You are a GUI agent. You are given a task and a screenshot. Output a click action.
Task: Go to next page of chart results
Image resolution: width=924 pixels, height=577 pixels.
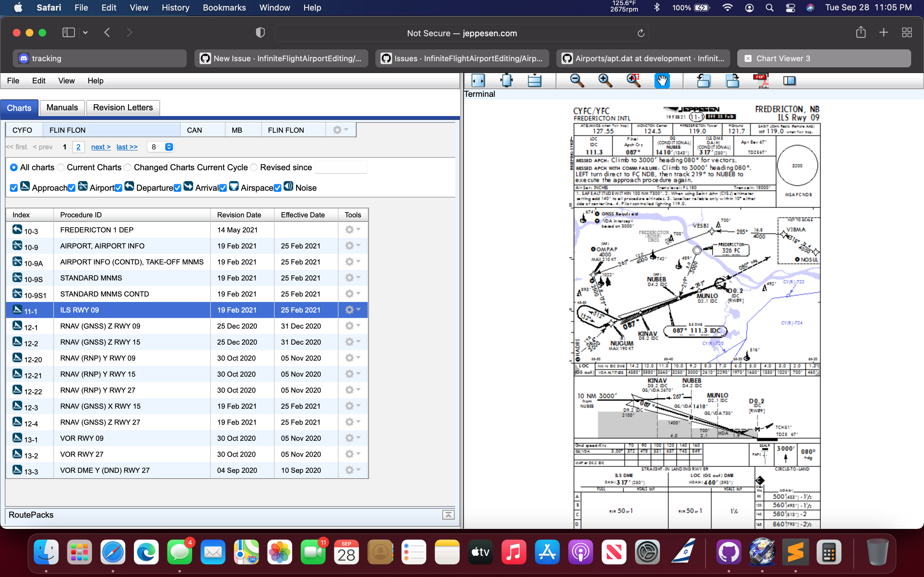coord(100,147)
